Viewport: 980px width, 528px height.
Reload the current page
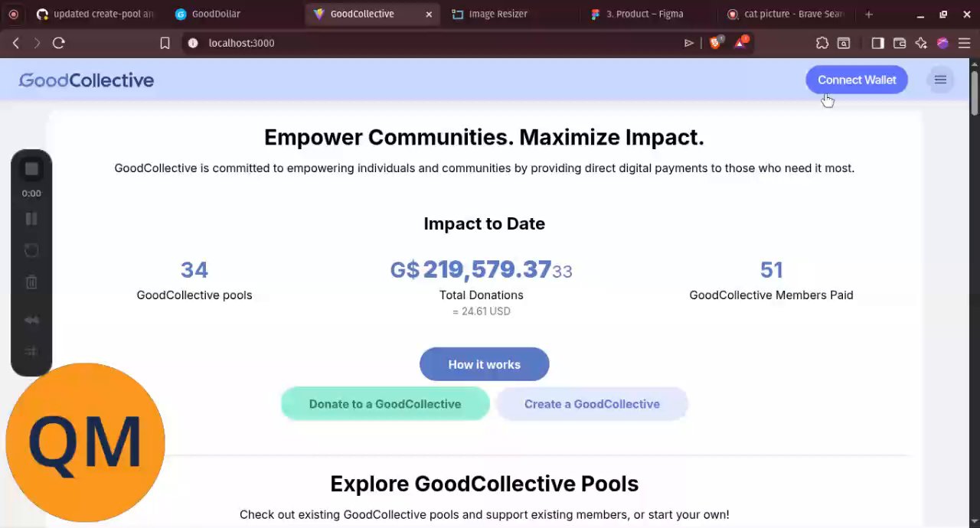click(58, 43)
